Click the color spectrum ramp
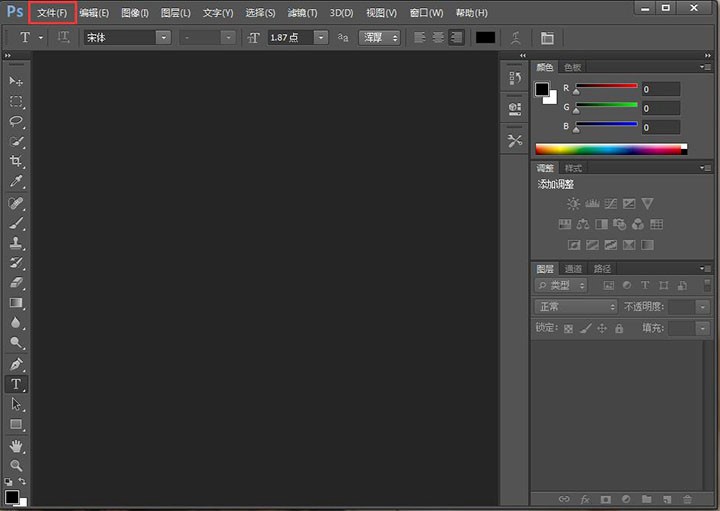720x511 pixels. pyautogui.click(x=611, y=149)
